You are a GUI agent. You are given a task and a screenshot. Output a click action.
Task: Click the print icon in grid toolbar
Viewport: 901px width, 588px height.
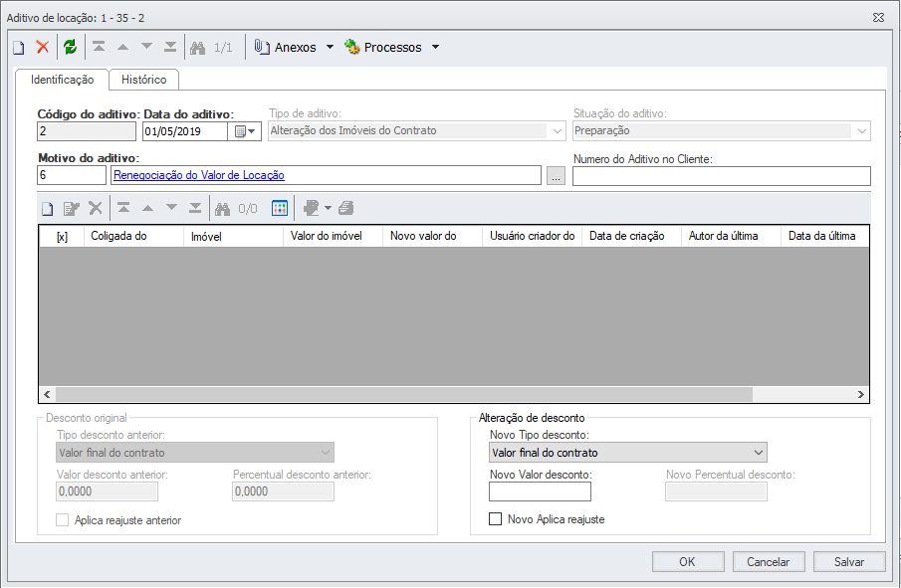click(x=345, y=208)
